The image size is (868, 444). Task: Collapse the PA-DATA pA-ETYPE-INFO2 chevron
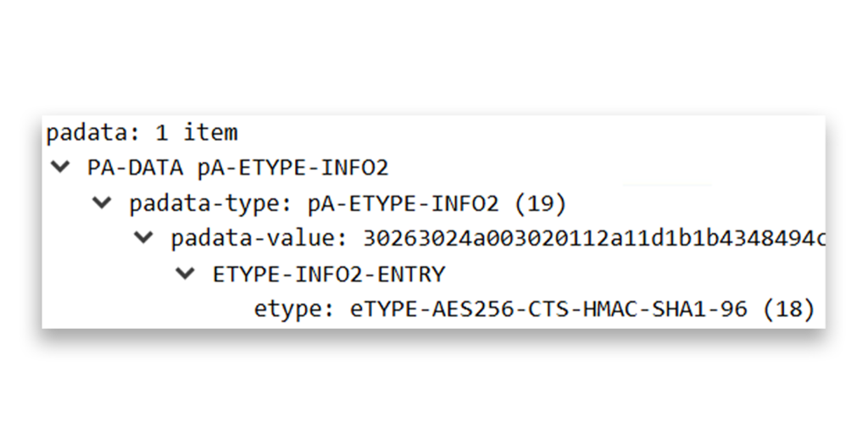point(59,167)
